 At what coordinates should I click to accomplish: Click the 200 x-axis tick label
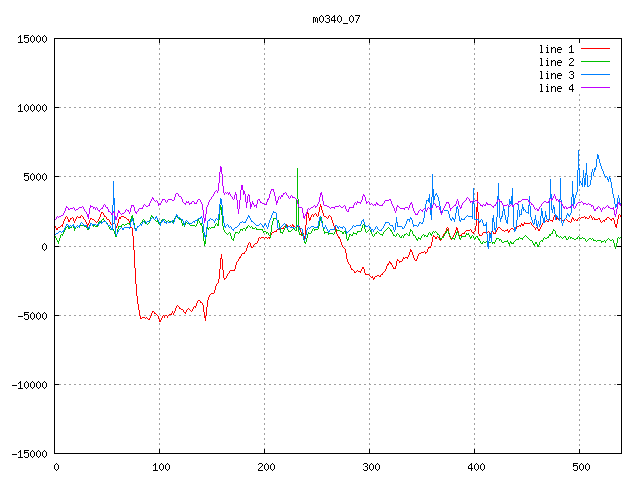click(x=265, y=467)
